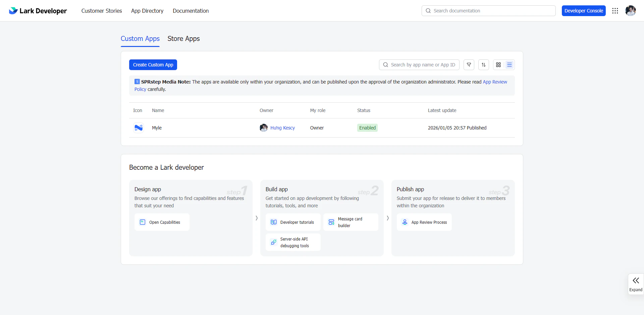Toggle view mode to grid layout
The image size is (644, 315).
point(498,64)
